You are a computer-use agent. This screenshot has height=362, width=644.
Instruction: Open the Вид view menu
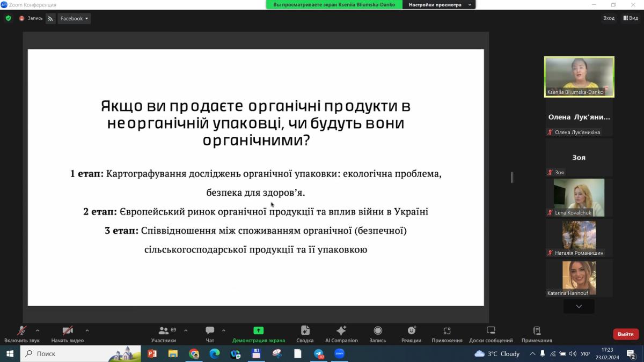[x=631, y=18]
